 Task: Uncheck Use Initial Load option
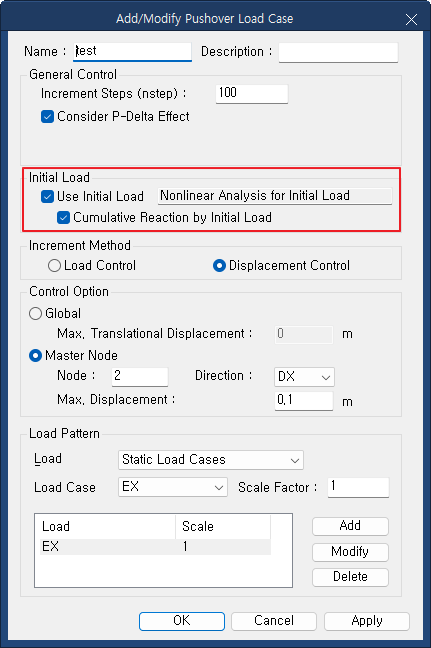pos(48,196)
